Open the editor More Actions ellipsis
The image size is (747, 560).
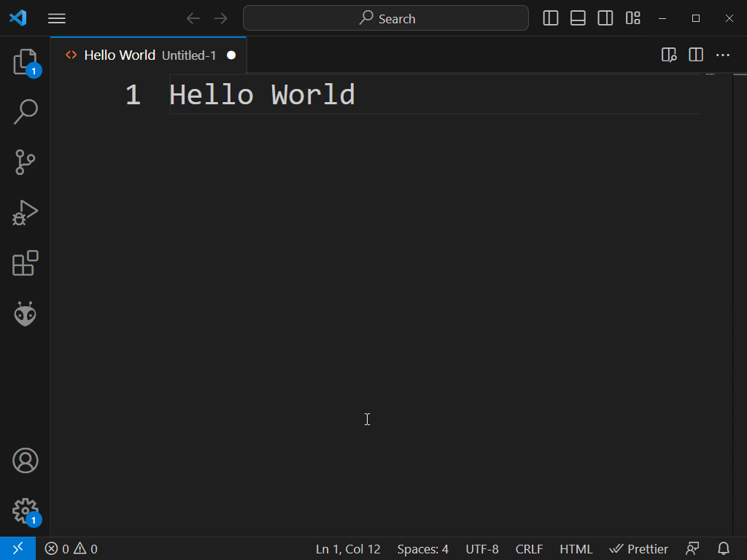723,55
